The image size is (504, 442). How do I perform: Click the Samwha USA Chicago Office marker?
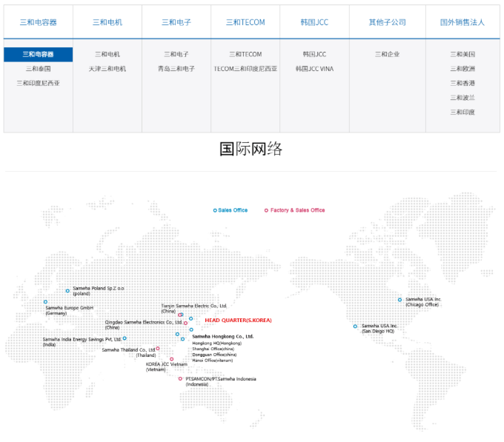(399, 300)
